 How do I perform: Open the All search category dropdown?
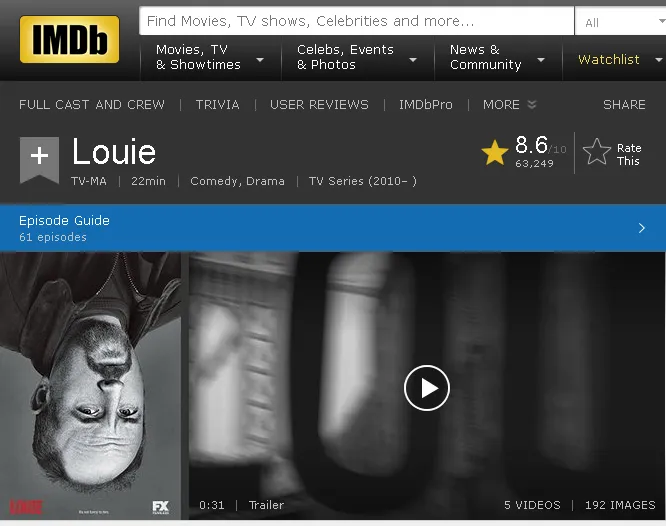click(x=621, y=22)
